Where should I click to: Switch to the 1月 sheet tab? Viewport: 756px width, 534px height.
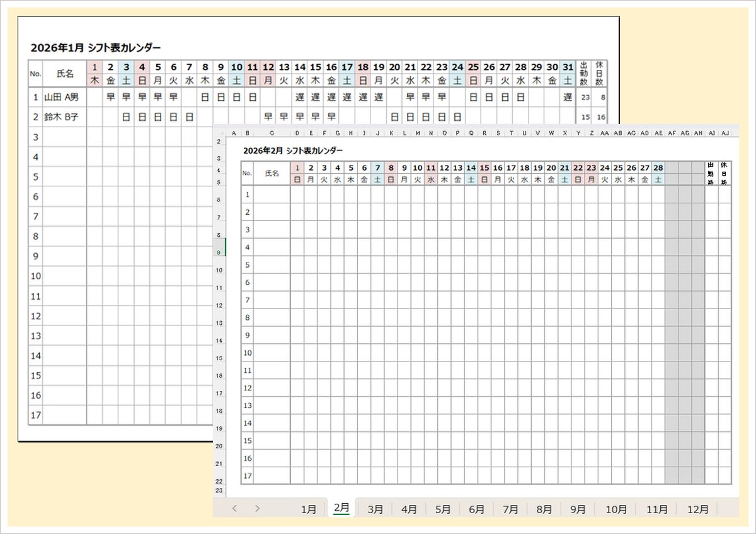coord(309,508)
